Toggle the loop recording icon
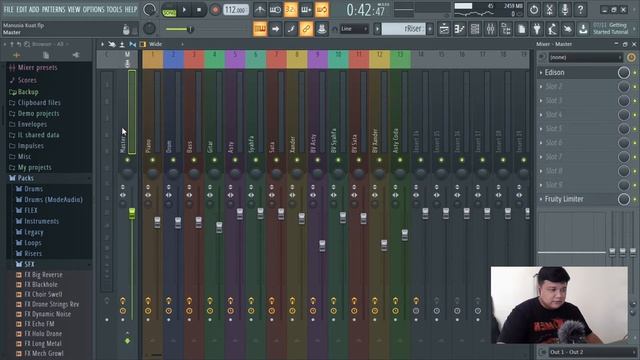 click(322, 9)
